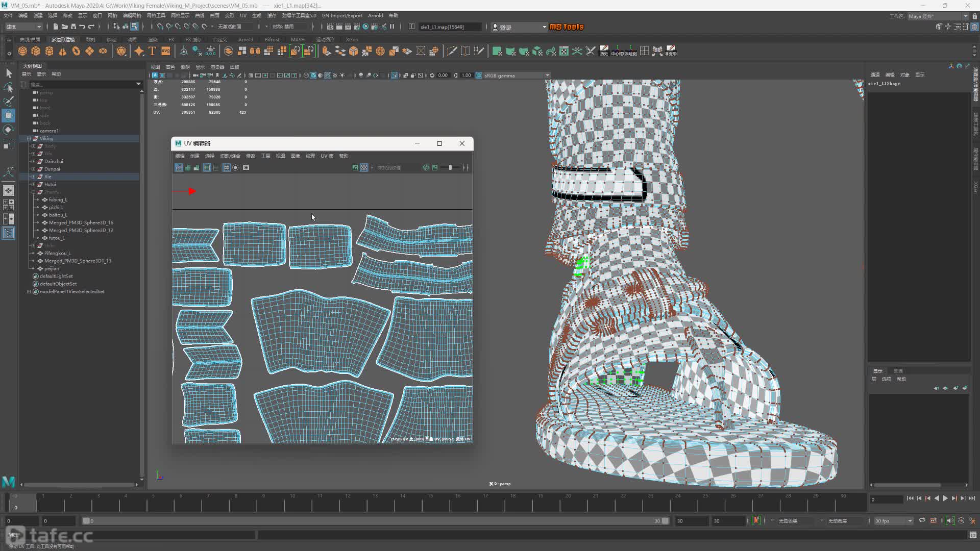Expand modelPanel1ViewSelectedSet in outliner
This screenshot has height=551, width=980.
click(29, 291)
